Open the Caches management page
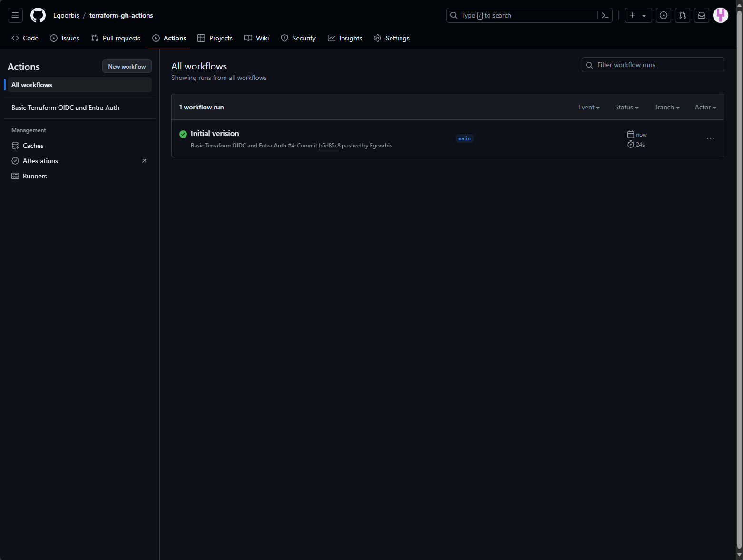Screen dimensions: 743x560 click(33, 146)
